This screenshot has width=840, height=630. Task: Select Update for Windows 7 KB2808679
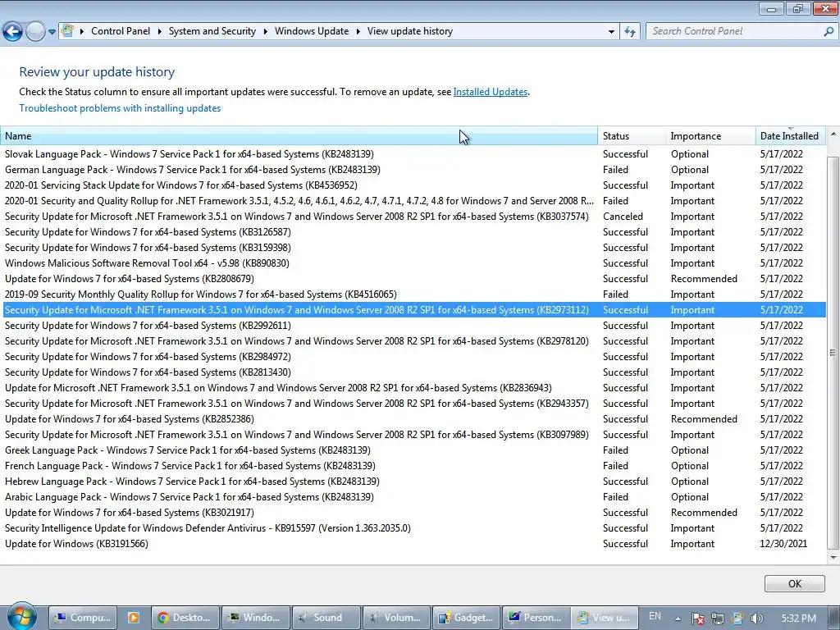[414, 279]
